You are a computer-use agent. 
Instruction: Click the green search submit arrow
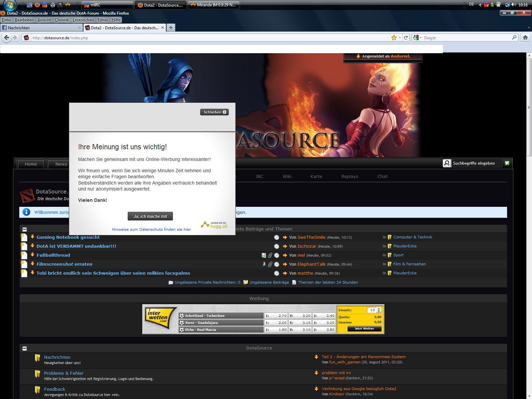coord(507,163)
